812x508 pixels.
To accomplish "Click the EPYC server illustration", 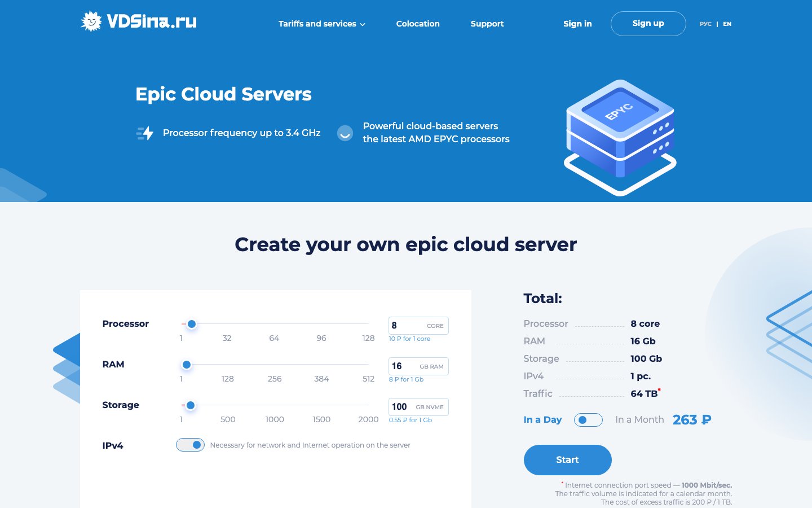I will [x=620, y=138].
